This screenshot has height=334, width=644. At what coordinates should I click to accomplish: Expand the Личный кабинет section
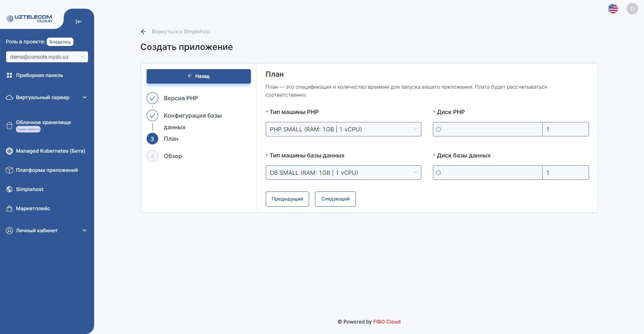[85, 230]
